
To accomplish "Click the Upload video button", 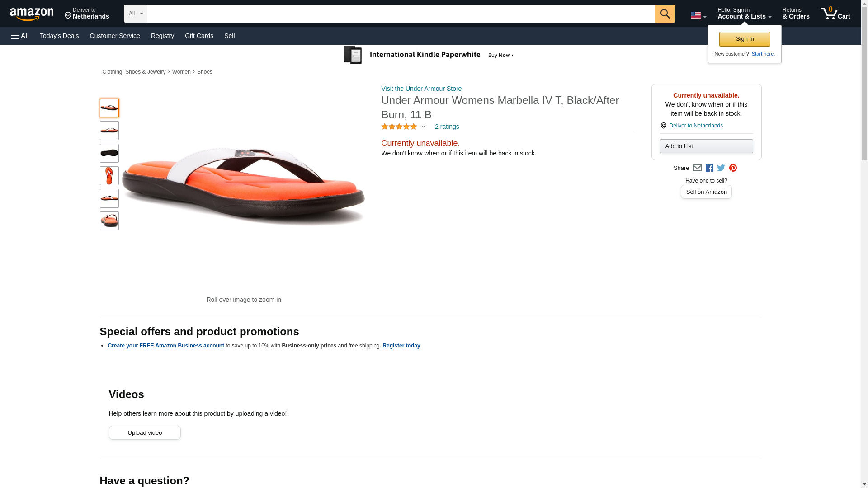I will 145,433.
